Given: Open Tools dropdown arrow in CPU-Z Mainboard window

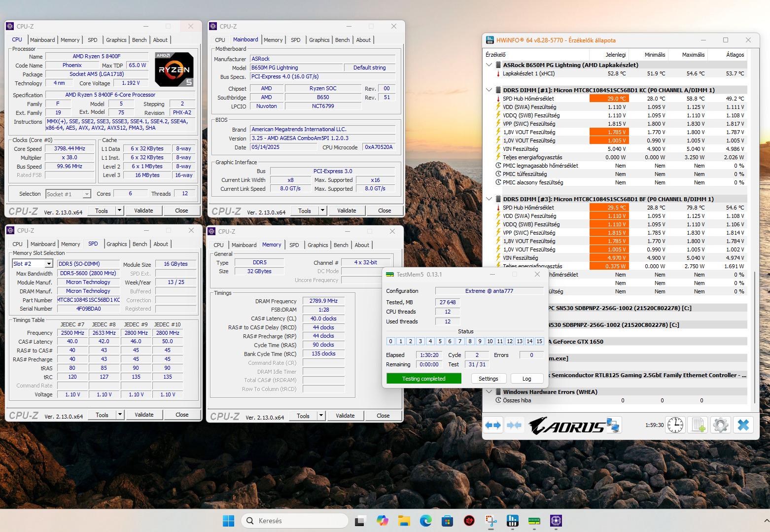Looking at the screenshot, I should [322, 211].
